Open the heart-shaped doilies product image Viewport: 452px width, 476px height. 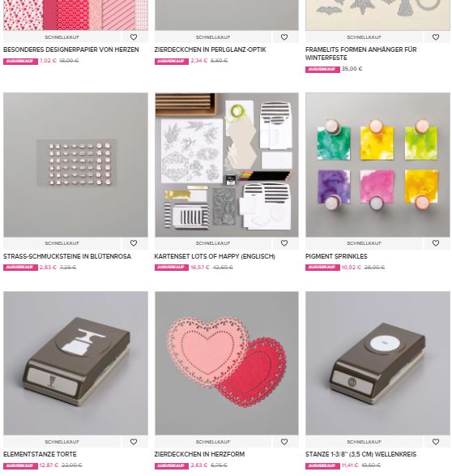[x=227, y=363]
